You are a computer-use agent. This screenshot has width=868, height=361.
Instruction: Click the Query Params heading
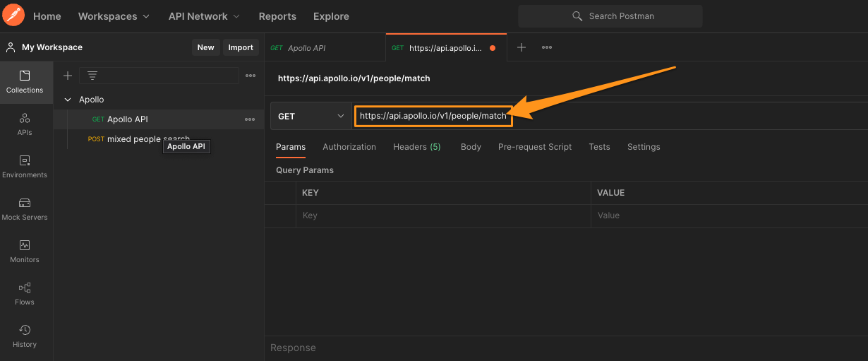305,170
